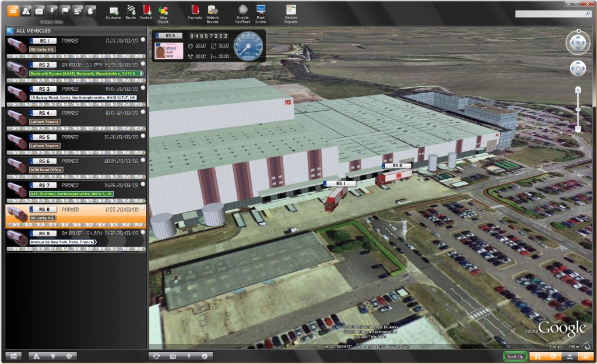Click the zoom slider on the map
Screen dimensions: 597x364
578,109
